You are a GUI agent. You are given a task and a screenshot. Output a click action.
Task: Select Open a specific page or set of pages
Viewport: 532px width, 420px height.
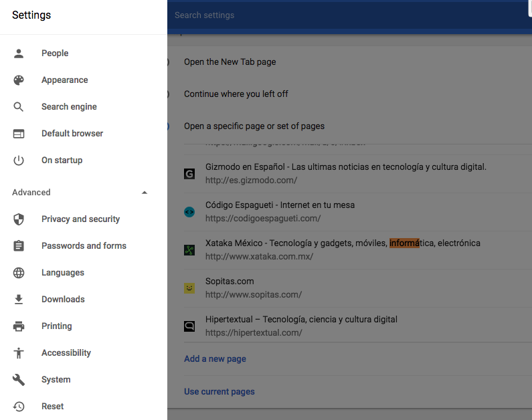[254, 126]
